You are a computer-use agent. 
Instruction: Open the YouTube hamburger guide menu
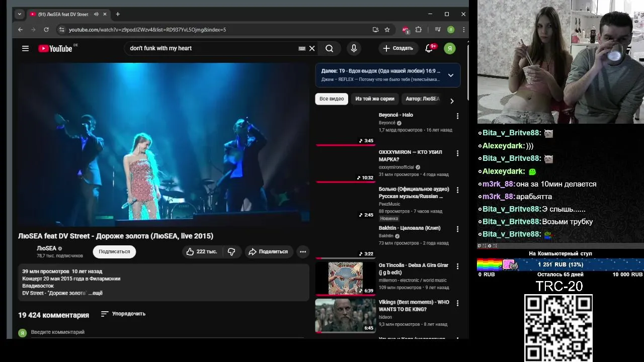25,48
